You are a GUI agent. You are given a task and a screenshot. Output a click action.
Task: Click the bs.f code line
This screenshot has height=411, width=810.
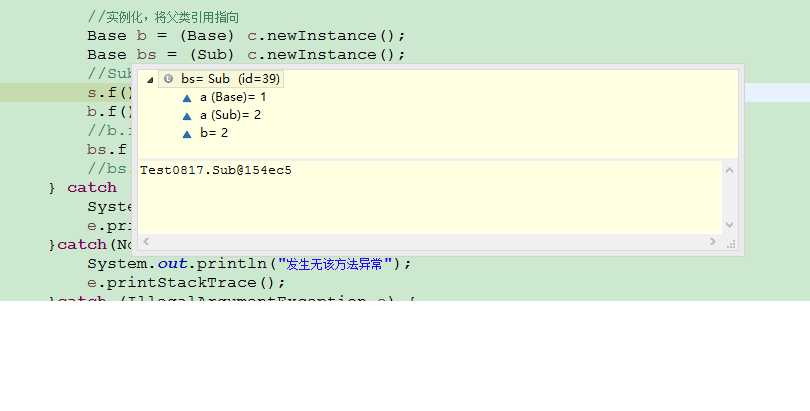tap(107, 150)
